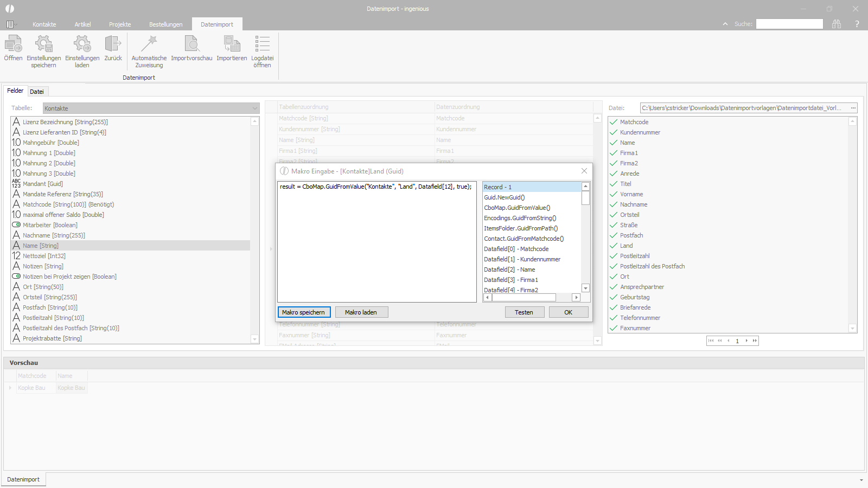Click the Zurück icon in the ribbon
This screenshot has width=868, height=488.
point(113,44)
